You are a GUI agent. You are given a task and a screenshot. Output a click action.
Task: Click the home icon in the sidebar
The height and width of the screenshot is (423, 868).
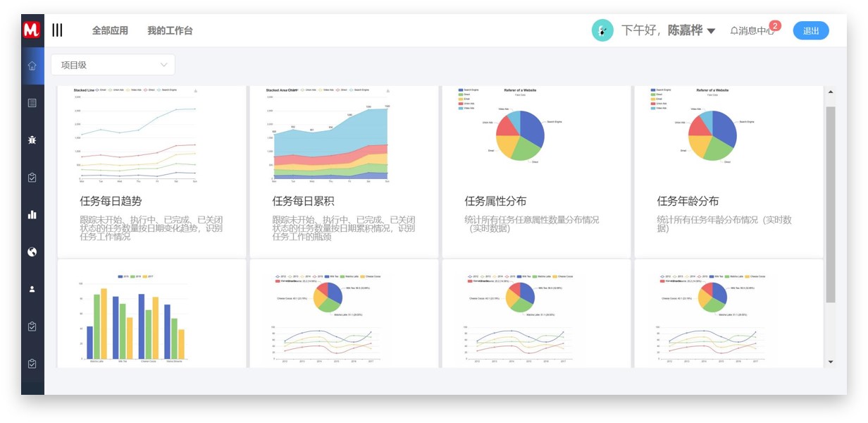click(x=32, y=66)
